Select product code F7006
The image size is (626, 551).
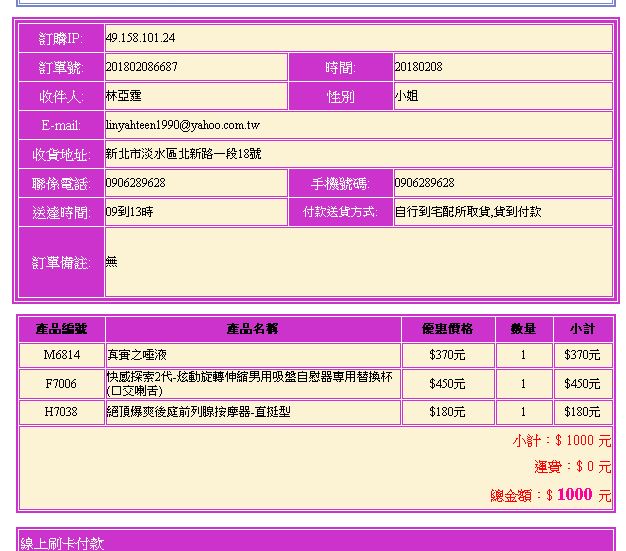pyautogui.click(x=62, y=384)
